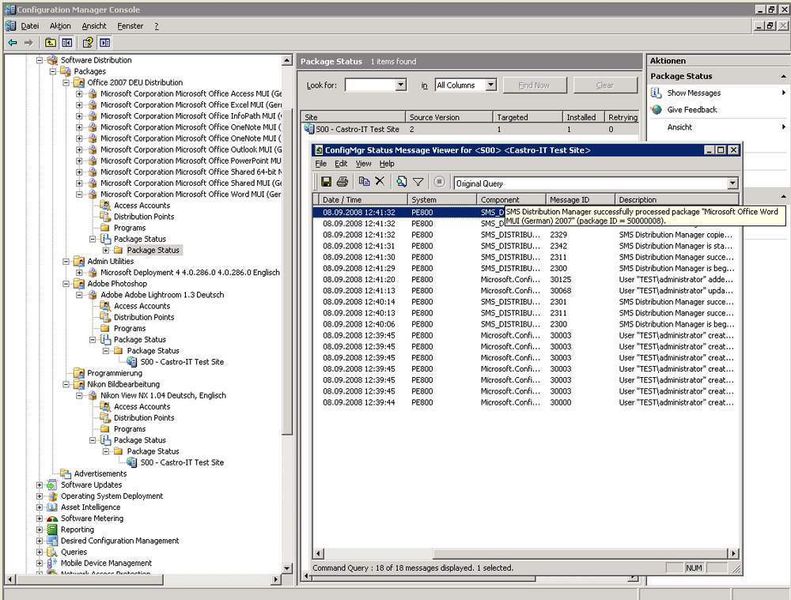Viewport: 791px width, 600px height.
Task: Click the Up one level folder icon
Action: [x=50, y=43]
